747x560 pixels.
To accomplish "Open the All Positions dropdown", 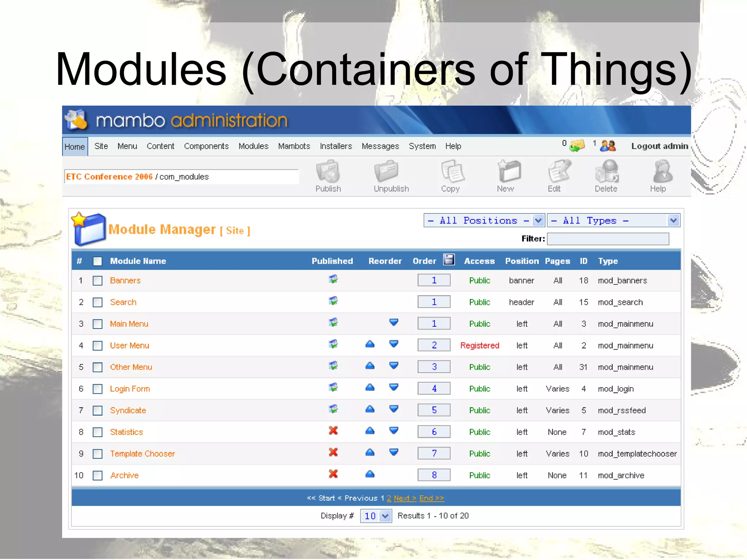I will pyautogui.click(x=484, y=221).
